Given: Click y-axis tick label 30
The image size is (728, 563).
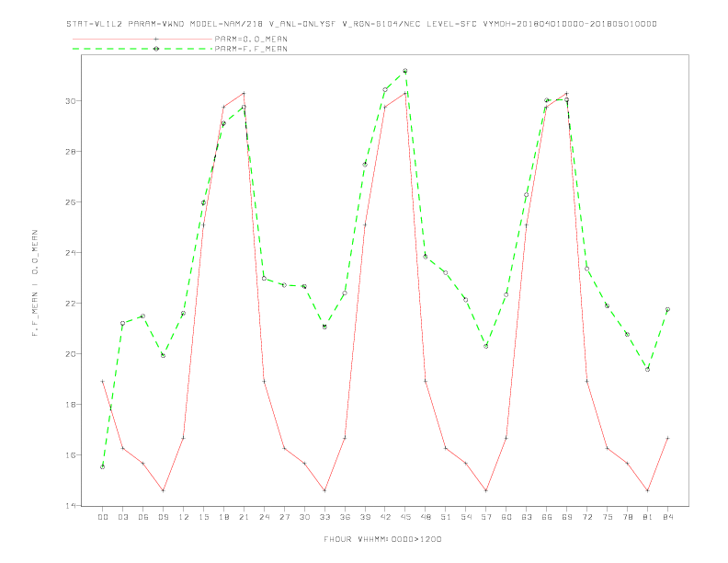Looking at the screenshot, I should coord(73,101).
